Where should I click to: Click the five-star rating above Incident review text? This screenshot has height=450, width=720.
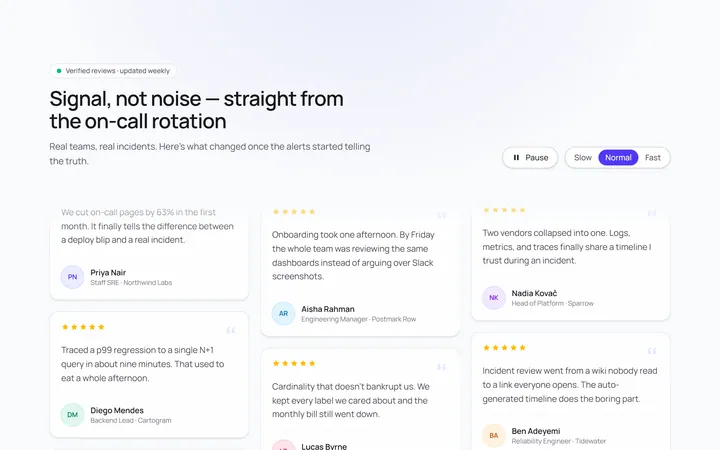pos(504,348)
